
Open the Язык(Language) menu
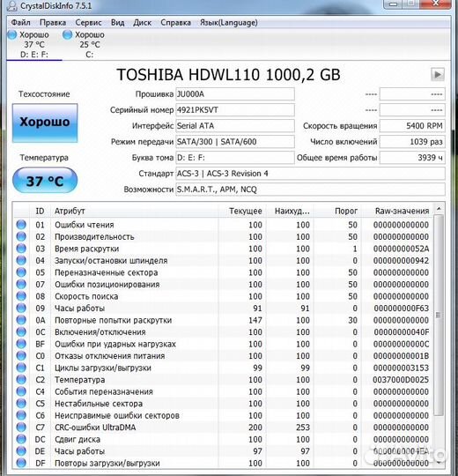[229, 23]
